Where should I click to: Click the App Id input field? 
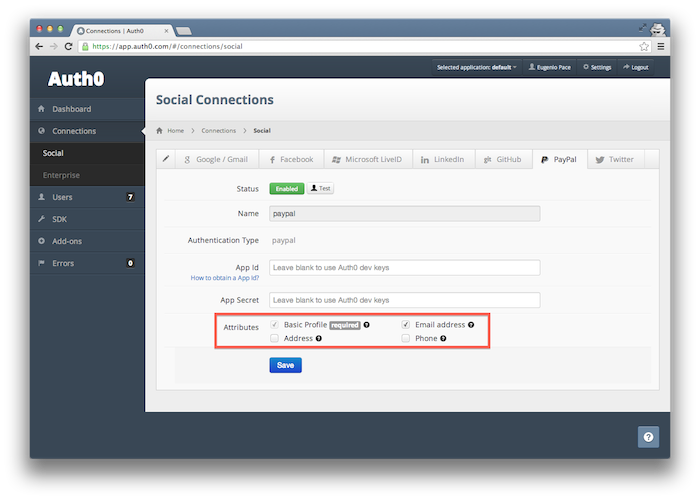pyautogui.click(x=404, y=267)
